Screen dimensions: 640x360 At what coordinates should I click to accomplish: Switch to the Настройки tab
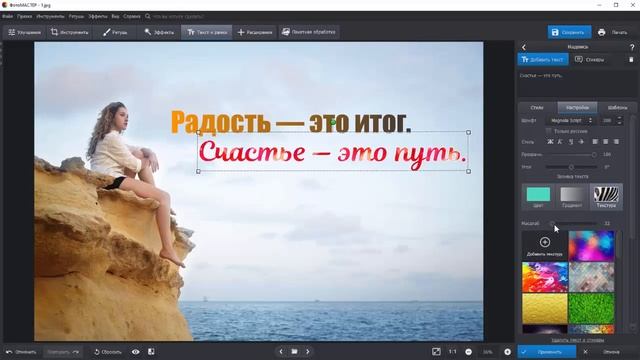point(577,108)
